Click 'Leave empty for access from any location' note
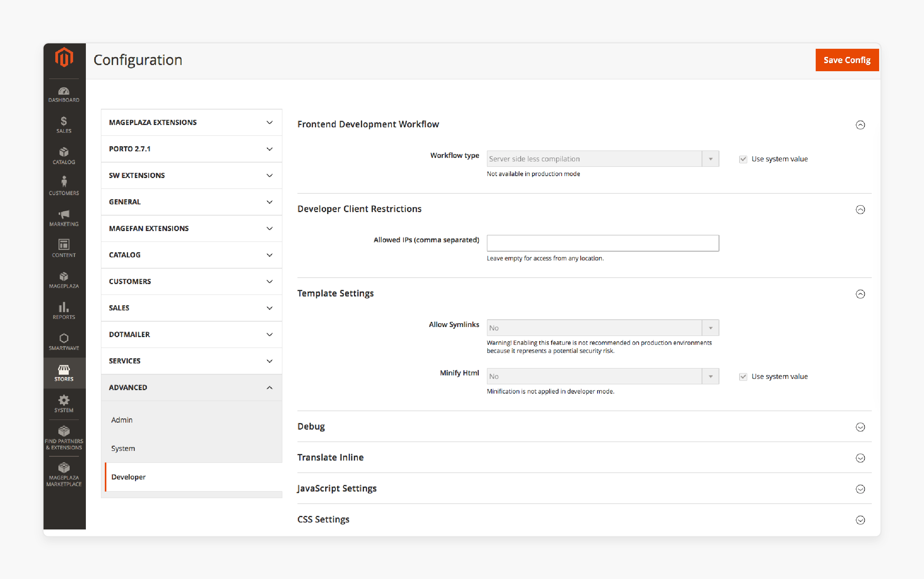 [x=545, y=258]
